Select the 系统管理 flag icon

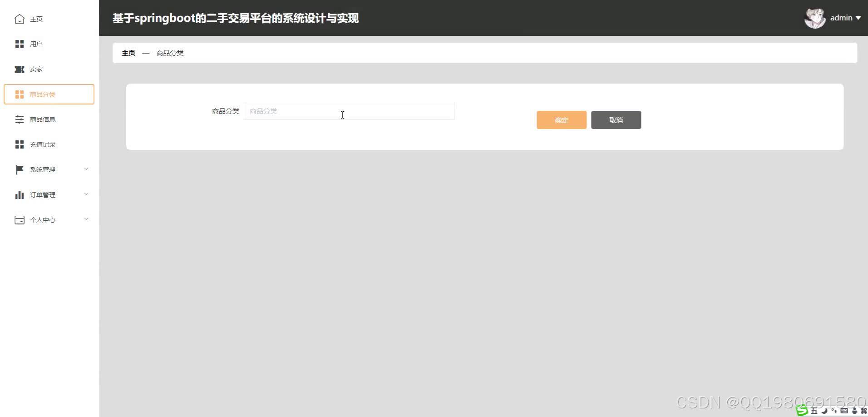(20, 169)
